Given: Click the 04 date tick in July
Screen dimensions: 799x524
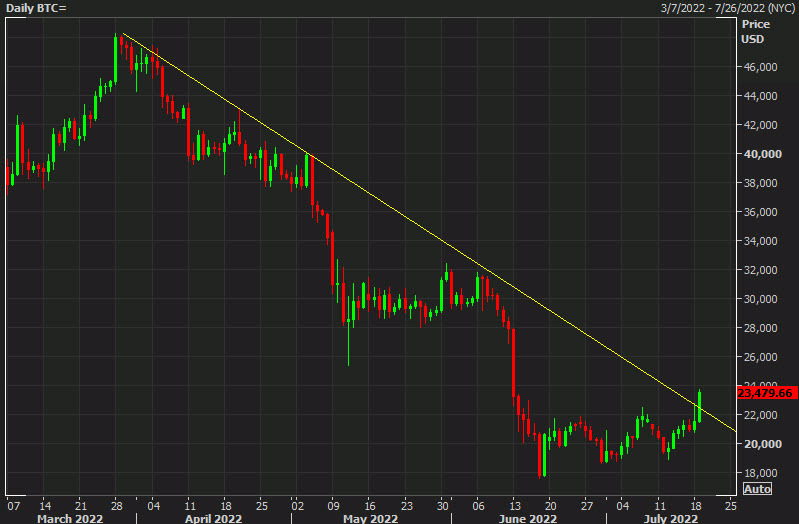Looking at the screenshot, I should click(x=623, y=506).
